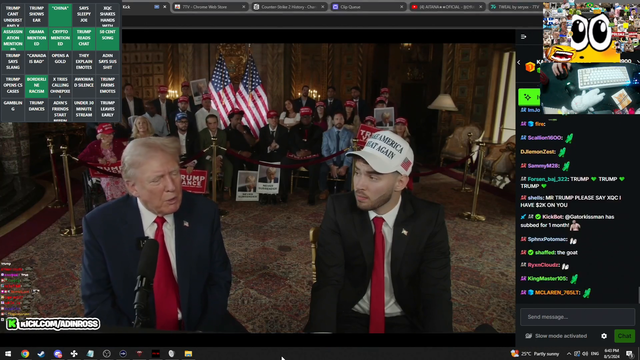Screen dimensions: 640x360
Task: Open the chat settings gear icon
Action: [x=604, y=336]
